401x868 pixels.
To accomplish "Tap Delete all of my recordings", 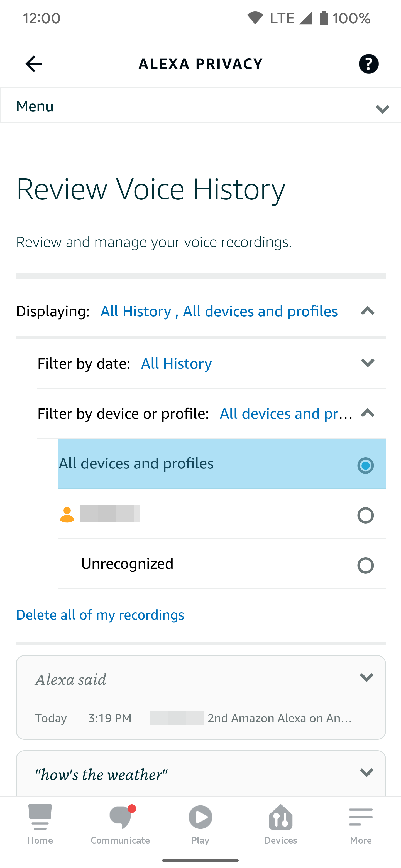I will point(100,615).
